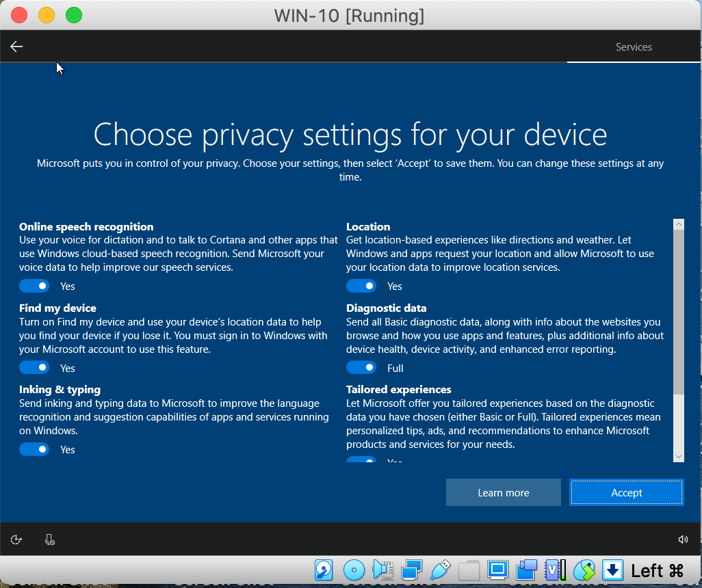Click the network adapters status icon

(411, 570)
